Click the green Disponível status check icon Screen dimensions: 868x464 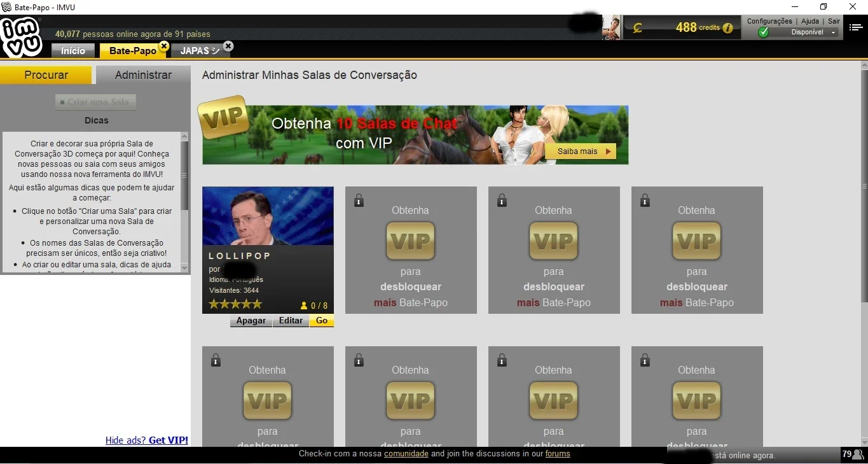764,32
